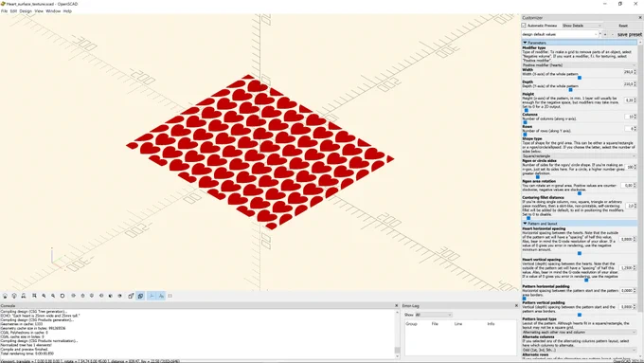Open the Shape type Square/rectangle dropdown
This screenshot has height=363, width=644.
(x=579, y=156)
